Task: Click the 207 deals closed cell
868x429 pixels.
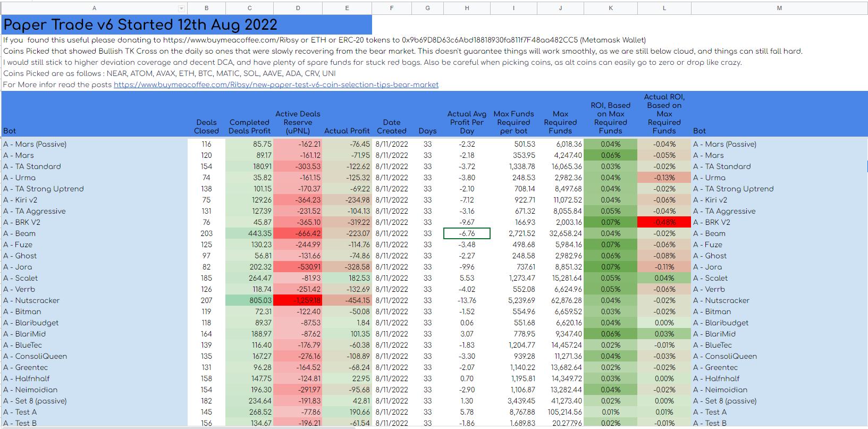Action: pyautogui.click(x=206, y=300)
